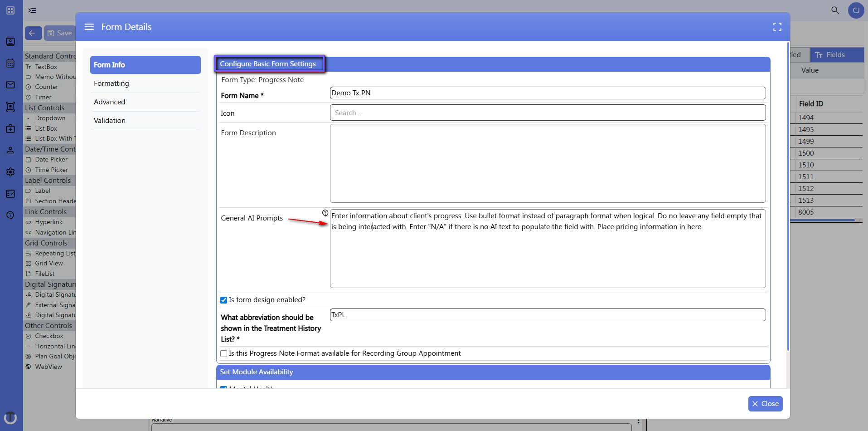This screenshot has width=868, height=431.
Task: Switch to the Formatting tab
Action: pos(112,83)
